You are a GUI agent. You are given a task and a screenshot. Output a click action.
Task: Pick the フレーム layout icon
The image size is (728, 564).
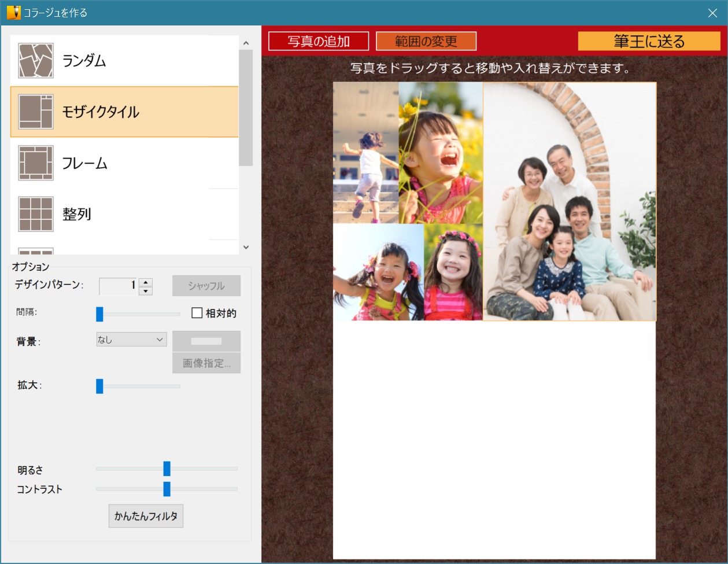coord(36,163)
